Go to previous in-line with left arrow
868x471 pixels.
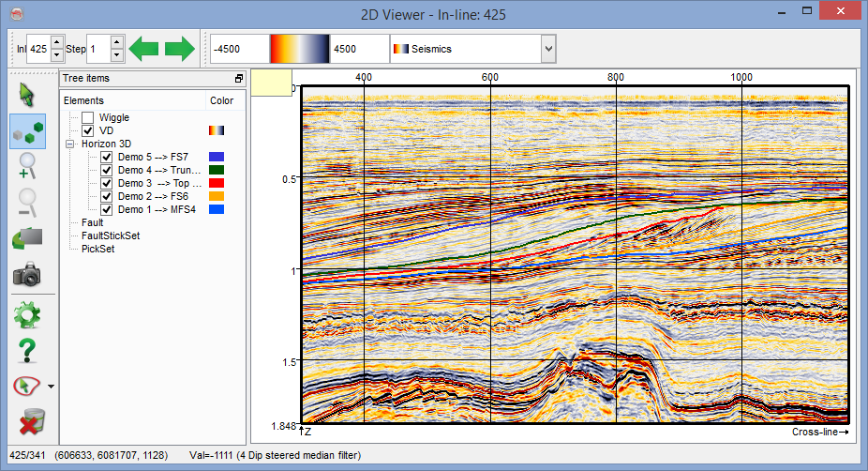point(144,48)
